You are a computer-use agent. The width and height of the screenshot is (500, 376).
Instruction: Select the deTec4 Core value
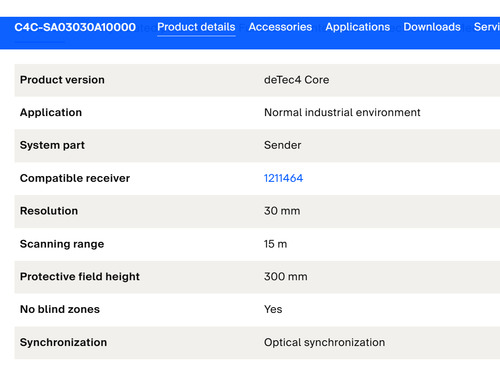click(x=296, y=80)
